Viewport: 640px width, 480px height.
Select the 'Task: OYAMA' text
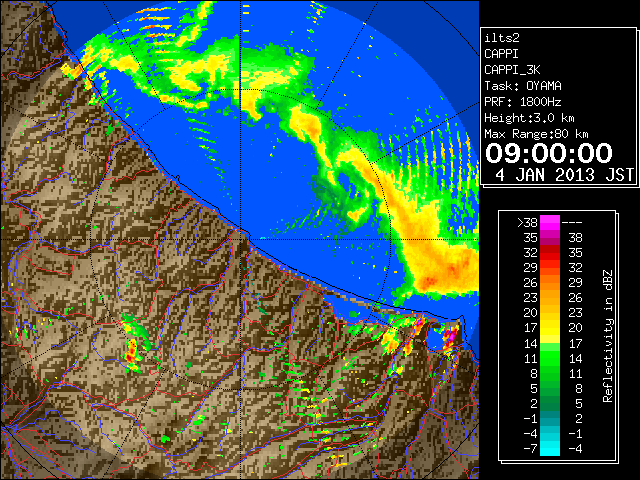[x=523, y=86]
